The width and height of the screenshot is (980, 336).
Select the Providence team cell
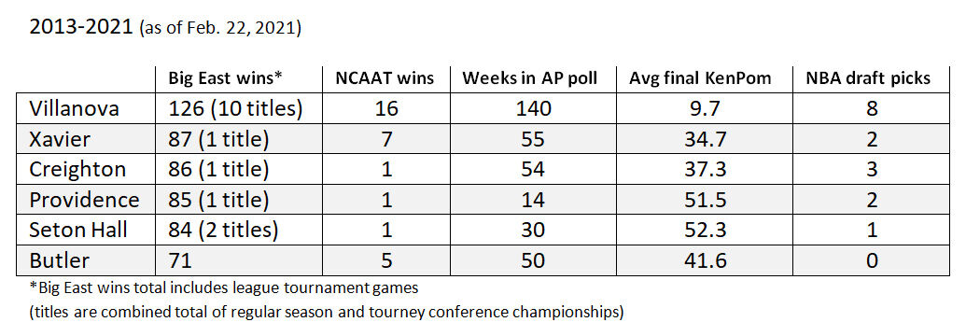[x=84, y=199]
